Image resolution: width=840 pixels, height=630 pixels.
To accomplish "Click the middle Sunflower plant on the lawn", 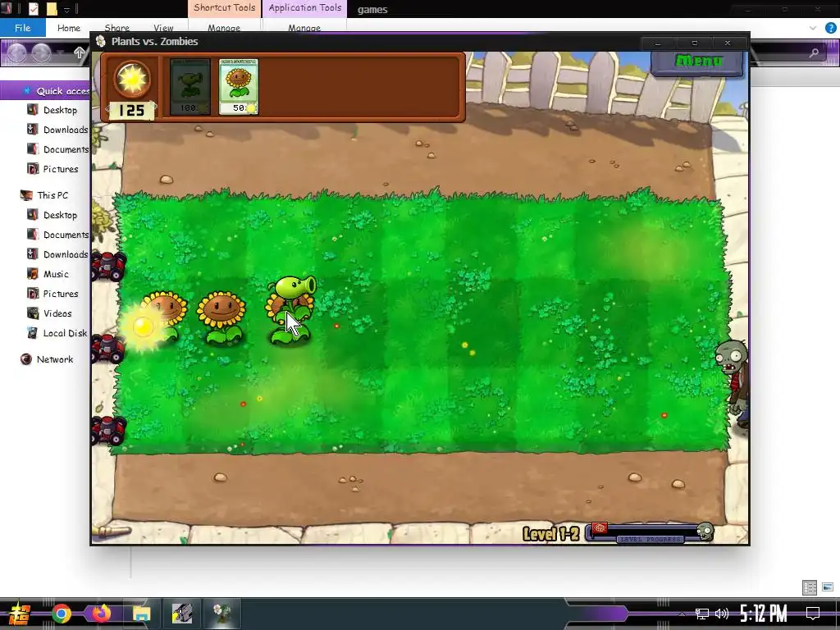I will pos(221,317).
